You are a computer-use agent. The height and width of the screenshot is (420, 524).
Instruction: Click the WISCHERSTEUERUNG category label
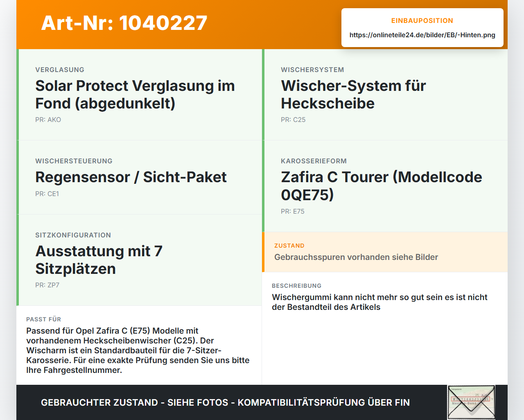pyautogui.click(x=74, y=161)
